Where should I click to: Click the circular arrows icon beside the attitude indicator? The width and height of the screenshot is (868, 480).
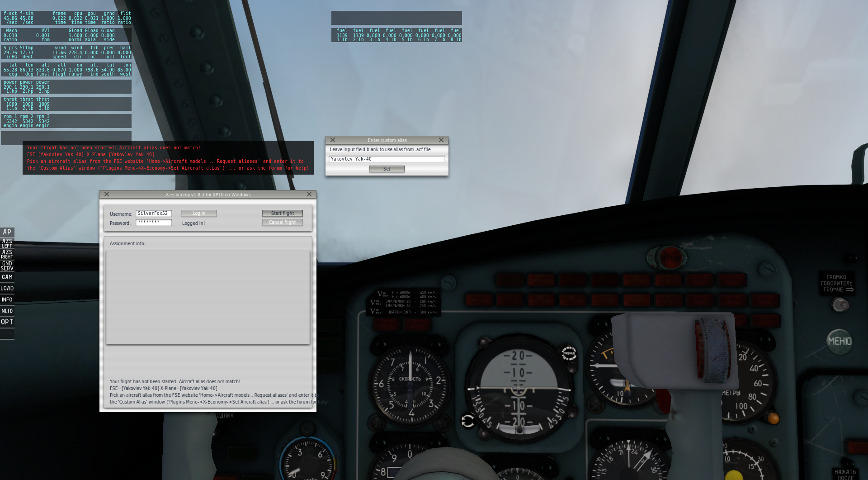[468, 421]
